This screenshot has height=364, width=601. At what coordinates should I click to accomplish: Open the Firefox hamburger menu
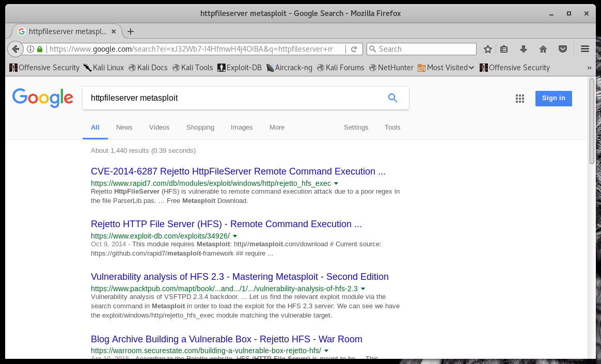(585, 49)
